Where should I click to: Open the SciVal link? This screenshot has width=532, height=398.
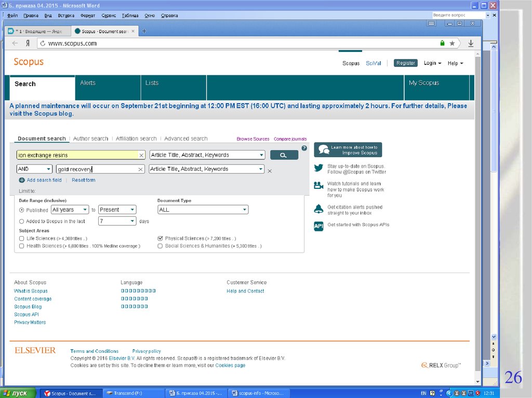[x=373, y=63]
